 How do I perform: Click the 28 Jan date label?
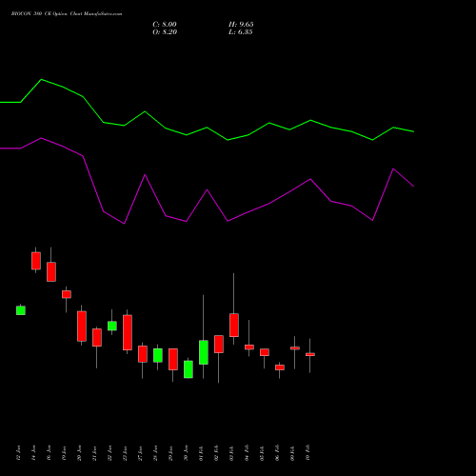tap(155, 453)
